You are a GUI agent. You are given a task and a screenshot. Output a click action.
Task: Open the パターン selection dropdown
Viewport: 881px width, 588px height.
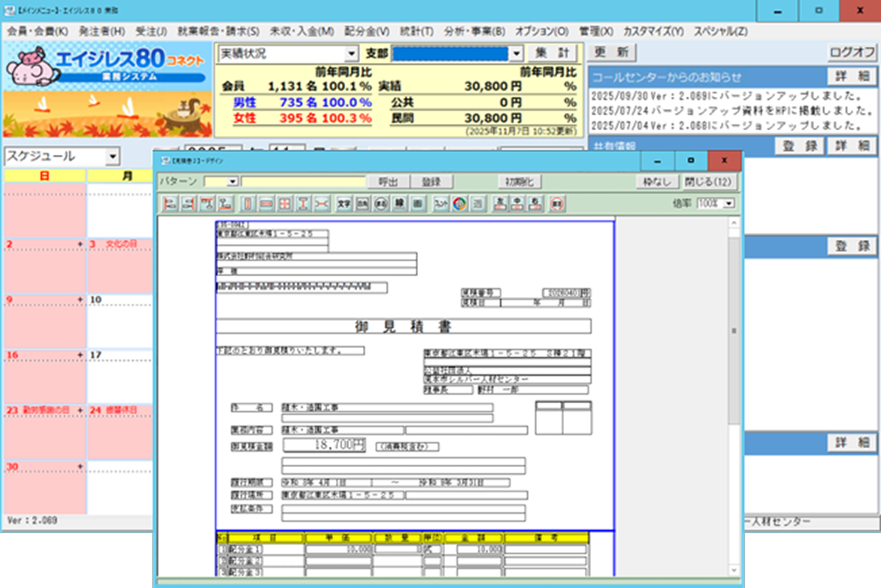(232, 182)
